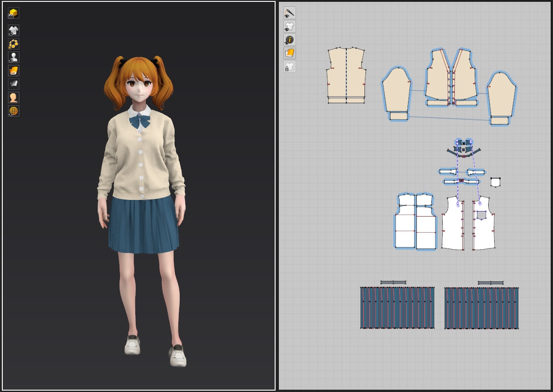
Task: Click the yellow cube simulation icon in 3D view
Action: 13,13
